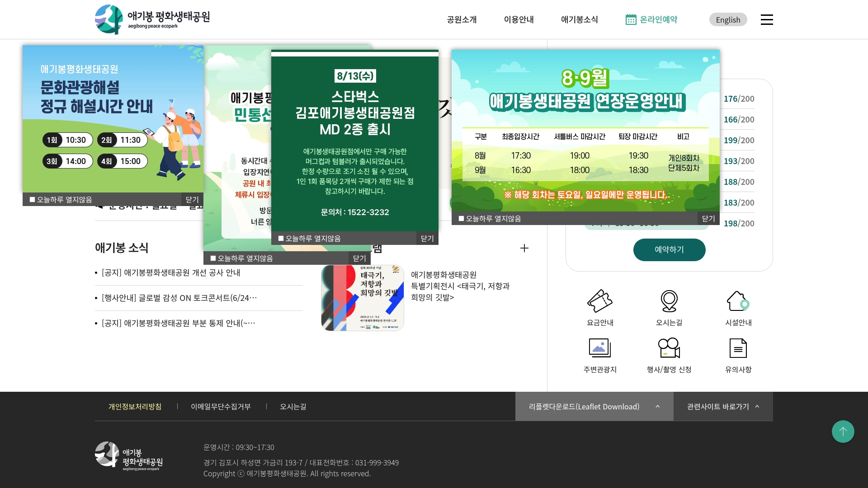Open the 특별기획전시 <태극기, 저항과 희망의 깃발> title link

pyautogui.click(x=460, y=286)
